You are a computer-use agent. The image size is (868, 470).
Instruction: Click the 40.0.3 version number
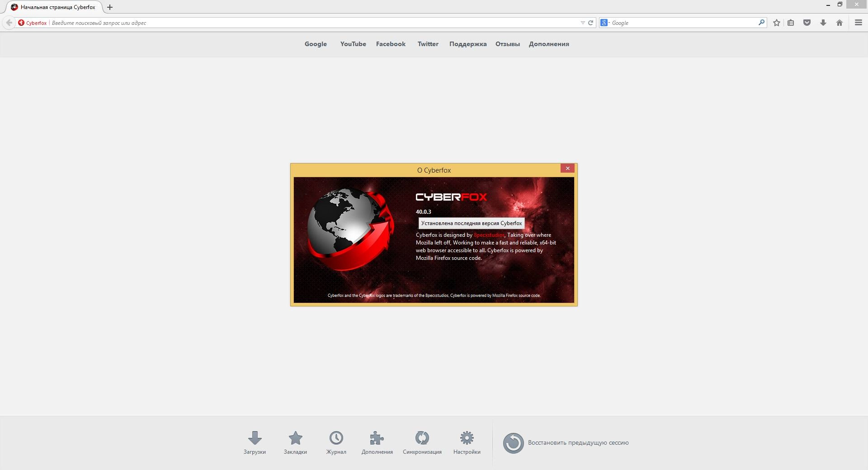(x=424, y=211)
